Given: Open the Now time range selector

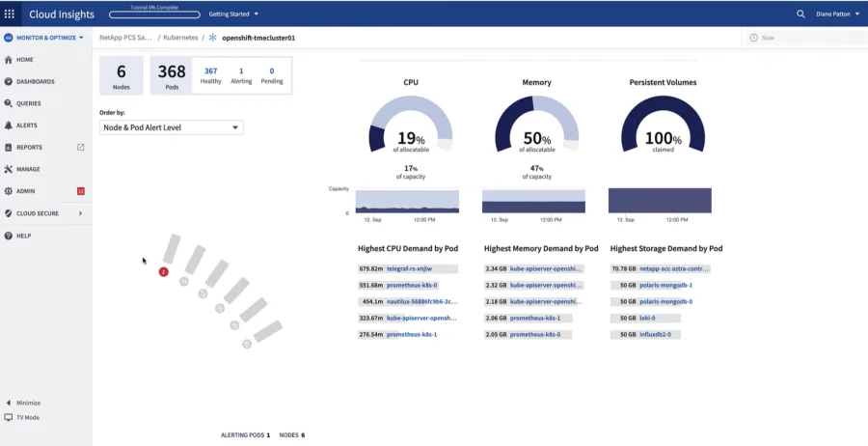Looking at the screenshot, I should (x=805, y=38).
